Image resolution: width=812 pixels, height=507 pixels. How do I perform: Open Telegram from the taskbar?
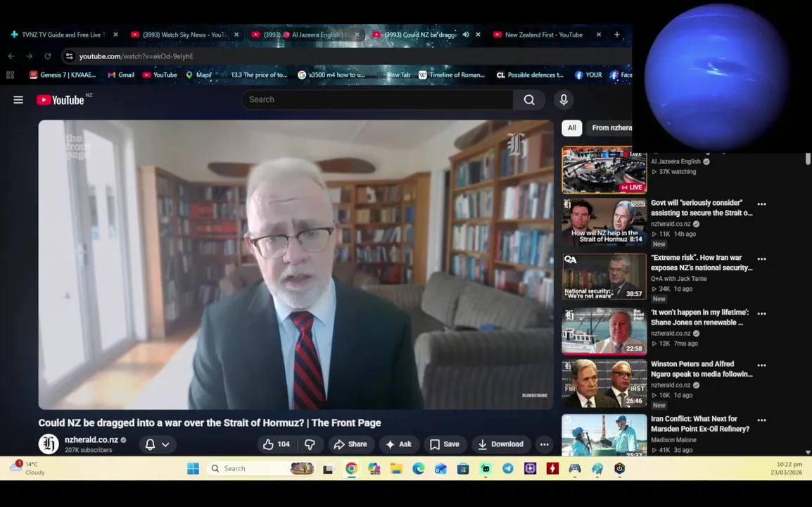pos(508,469)
